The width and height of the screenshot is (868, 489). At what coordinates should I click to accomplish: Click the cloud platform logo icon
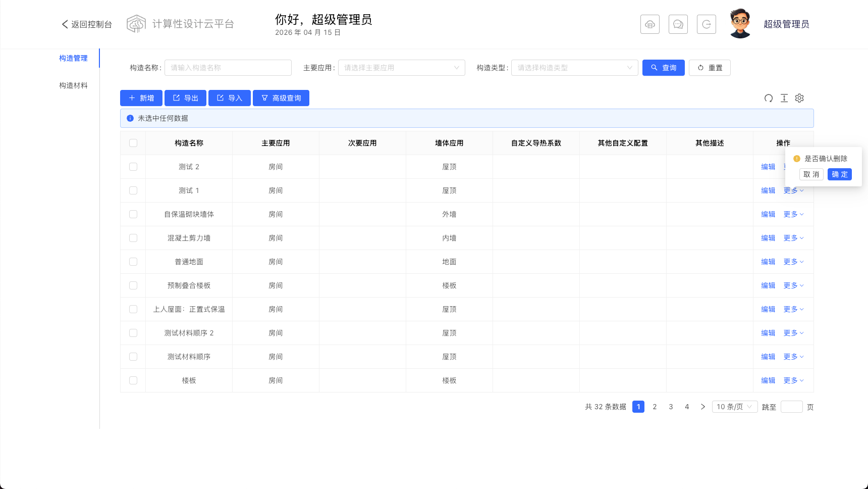tap(136, 24)
